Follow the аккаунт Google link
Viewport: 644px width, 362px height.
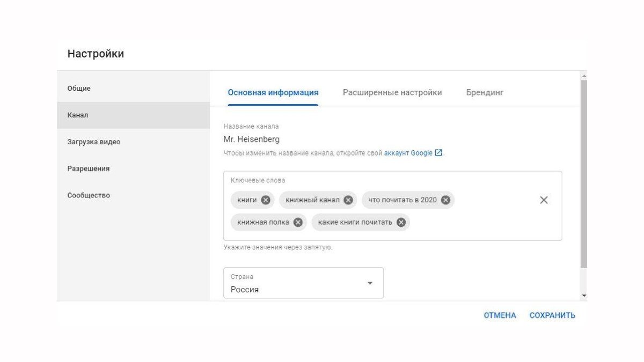[408, 153]
